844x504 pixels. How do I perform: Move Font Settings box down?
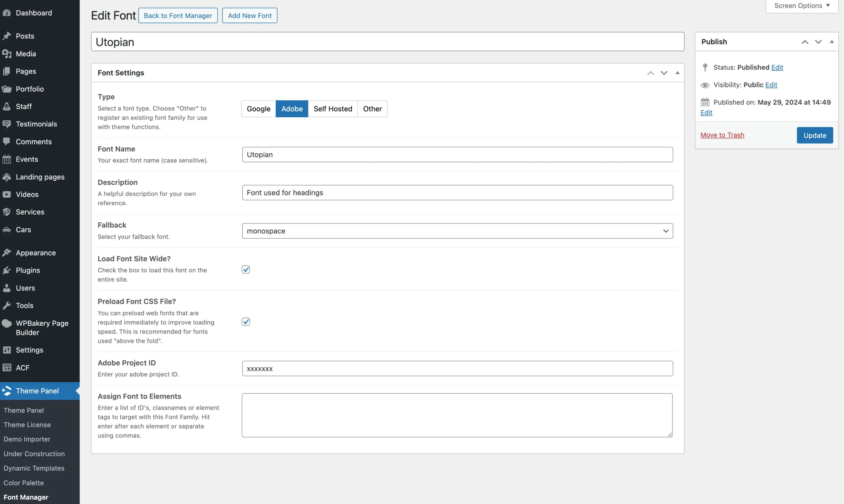point(664,73)
